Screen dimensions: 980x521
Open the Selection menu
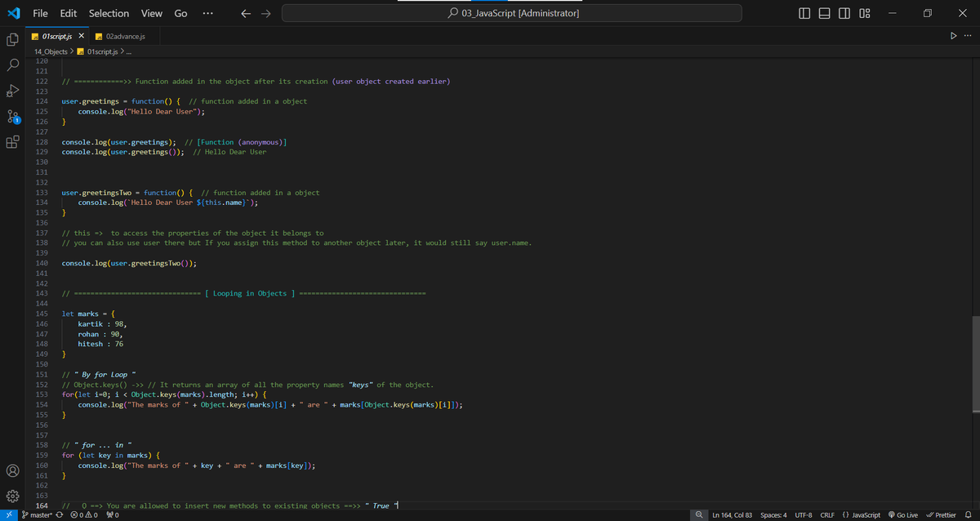pyautogui.click(x=109, y=13)
